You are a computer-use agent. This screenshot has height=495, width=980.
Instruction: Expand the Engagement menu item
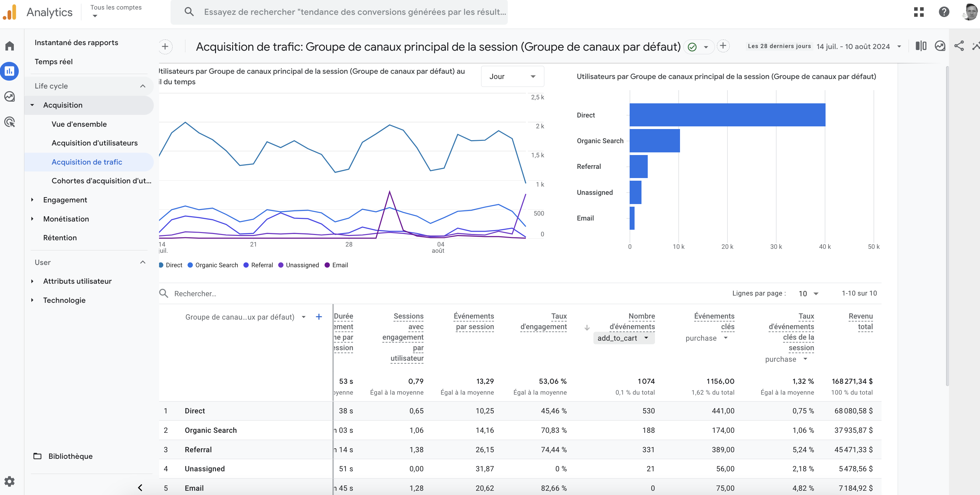pos(65,199)
